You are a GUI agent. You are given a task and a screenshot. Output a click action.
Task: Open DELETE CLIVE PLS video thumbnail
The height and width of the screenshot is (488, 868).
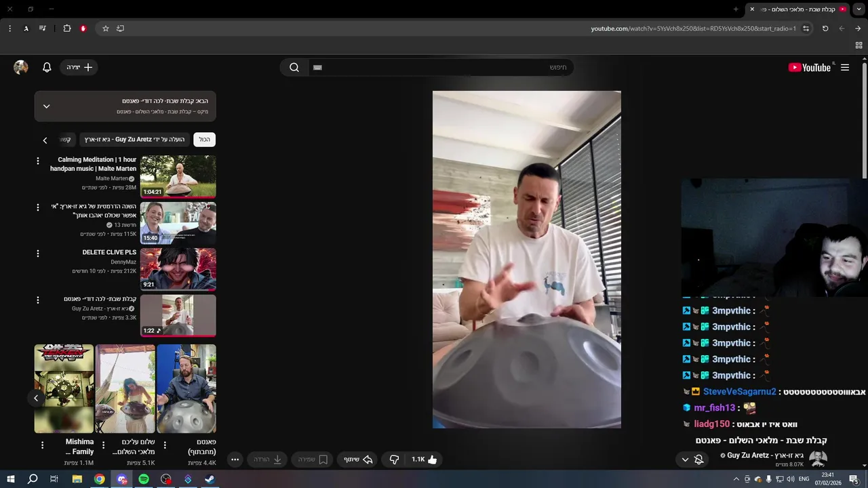click(178, 269)
